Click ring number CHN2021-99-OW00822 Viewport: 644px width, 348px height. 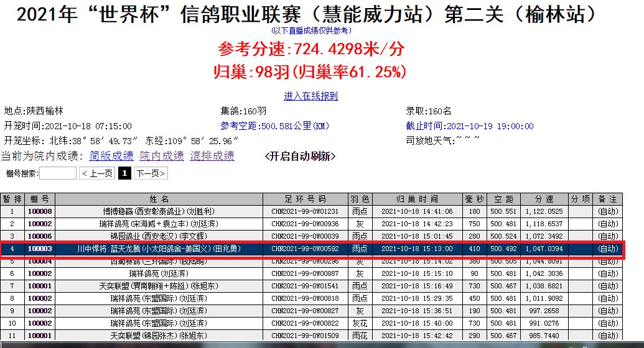pos(305,323)
